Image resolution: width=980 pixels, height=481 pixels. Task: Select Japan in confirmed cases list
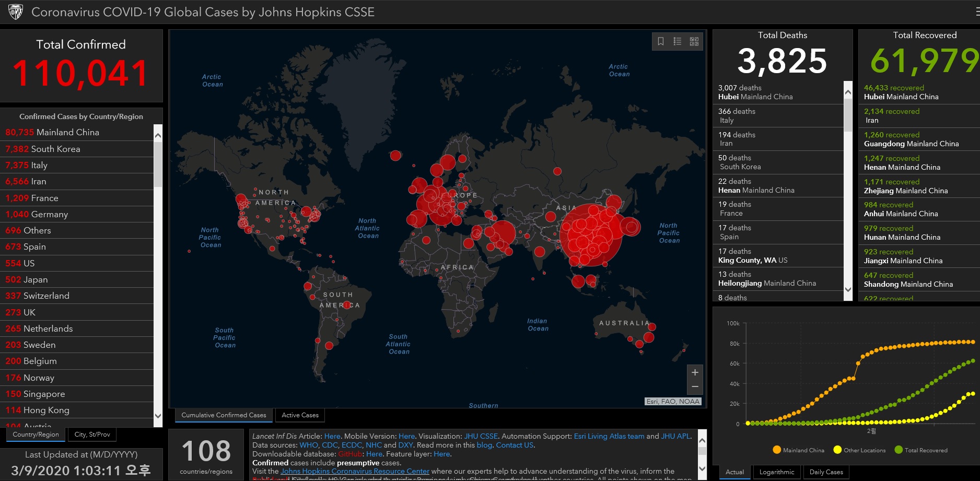click(77, 279)
